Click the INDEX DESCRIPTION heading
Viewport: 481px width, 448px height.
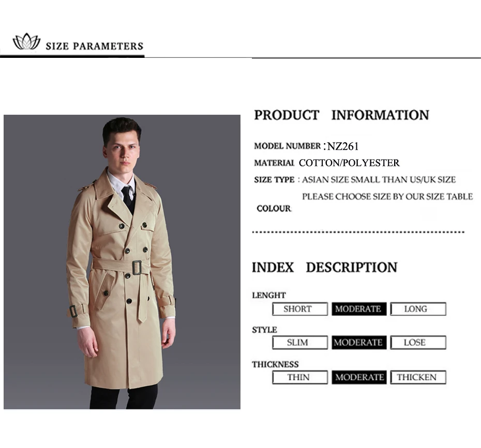pos(325,268)
